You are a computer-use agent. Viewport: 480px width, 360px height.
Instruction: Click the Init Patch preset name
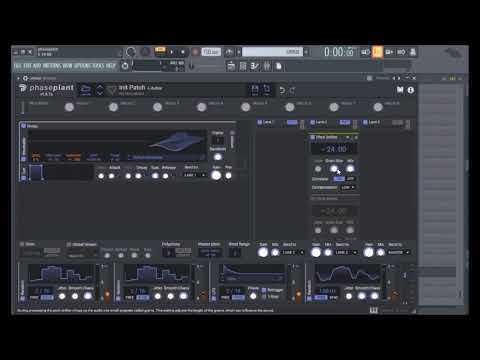pyautogui.click(x=132, y=87)
